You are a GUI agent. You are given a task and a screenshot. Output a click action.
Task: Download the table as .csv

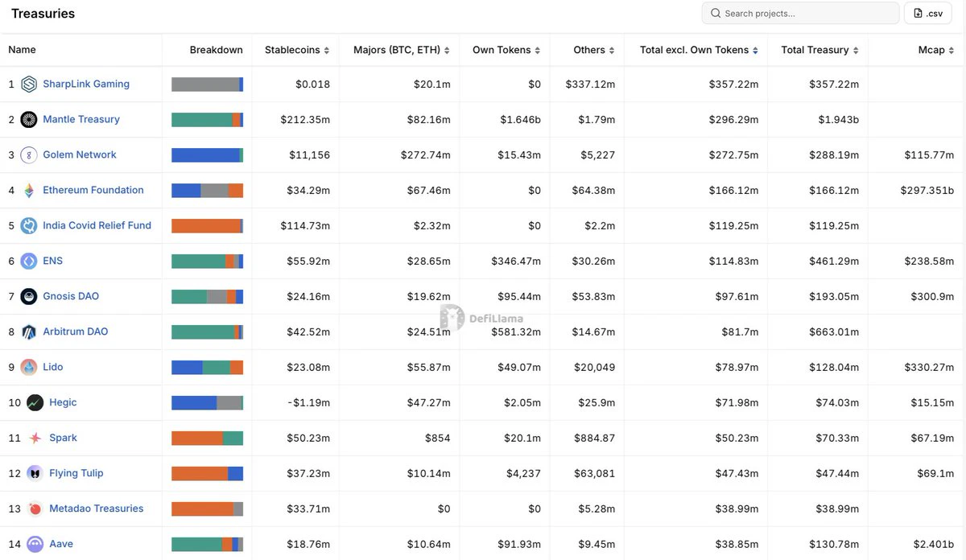pyautogui.click(x=928, y=13)
